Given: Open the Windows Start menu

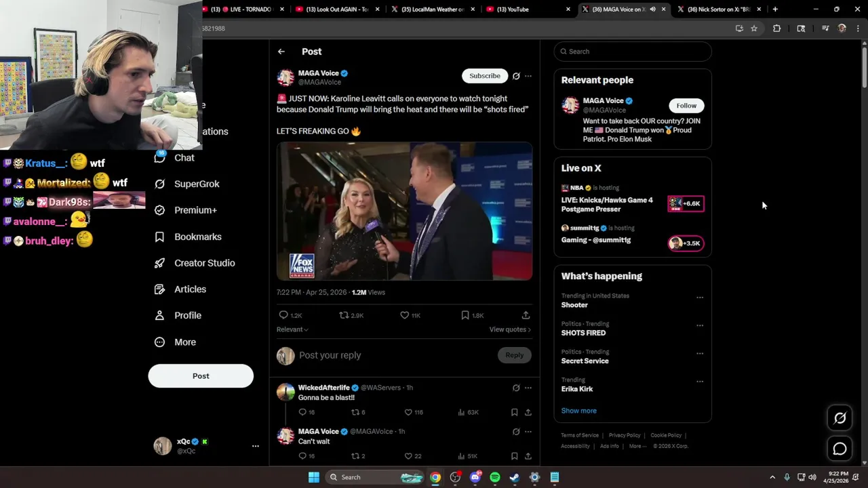Looking at the screenshot, I should click(314, 477).
